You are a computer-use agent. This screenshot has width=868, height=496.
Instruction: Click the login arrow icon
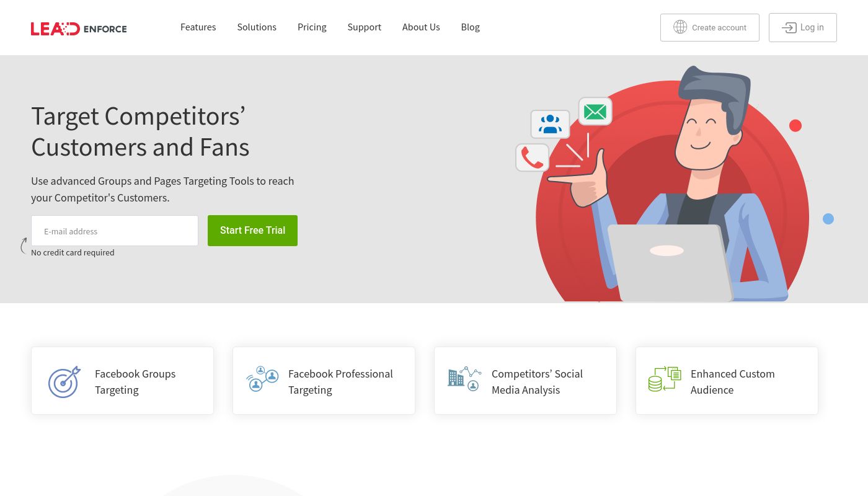point(789,28)
